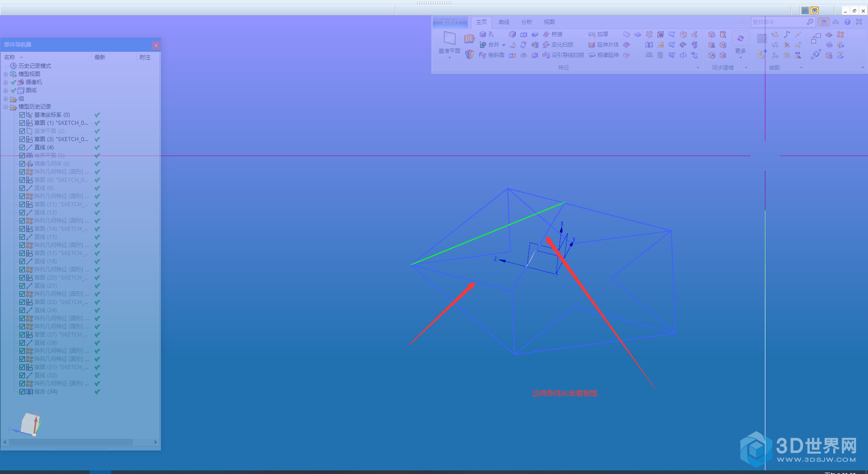Click the 合并 (Unite) tool
The width and height of the screenshot is (868, 474).
489,45
